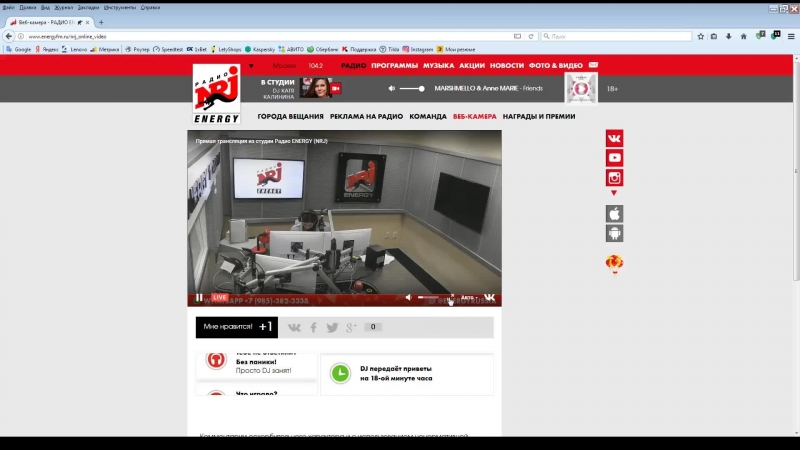This screenshot has height=450, width=800.
Task: Expand the city selector dropdown arrow
Action: point(251,66)
